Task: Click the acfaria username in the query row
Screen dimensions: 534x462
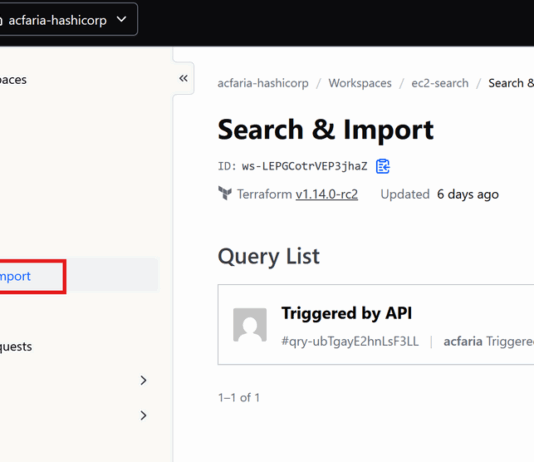Action: pos(463,341)
